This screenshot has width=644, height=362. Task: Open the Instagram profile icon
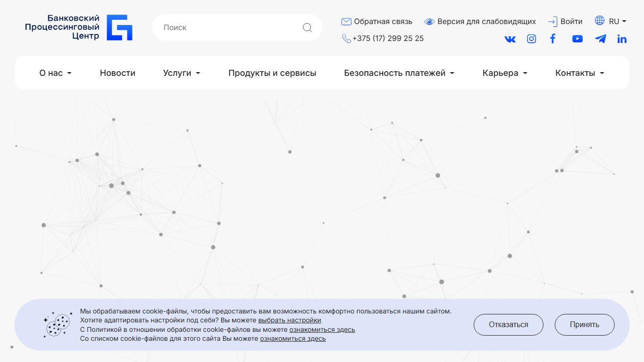pos(531,39)
